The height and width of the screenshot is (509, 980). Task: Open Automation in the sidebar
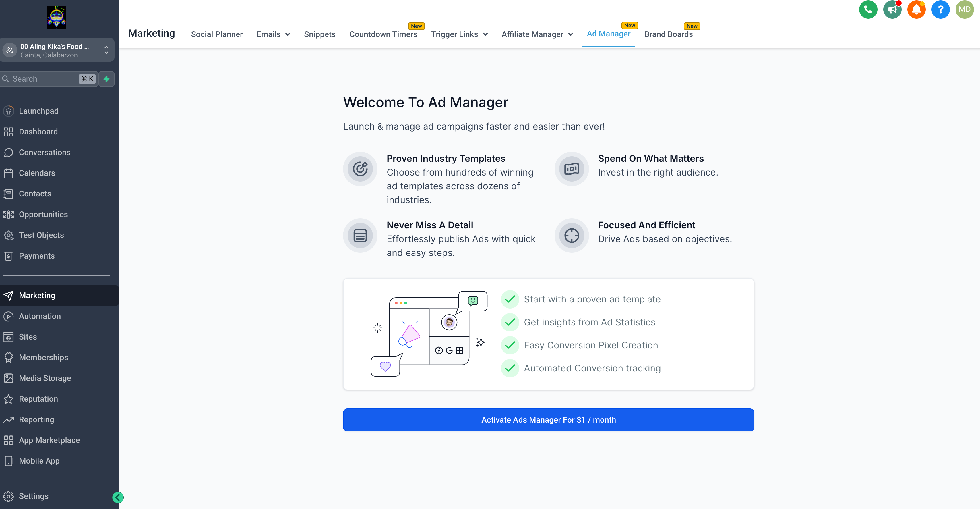point(40,316)
